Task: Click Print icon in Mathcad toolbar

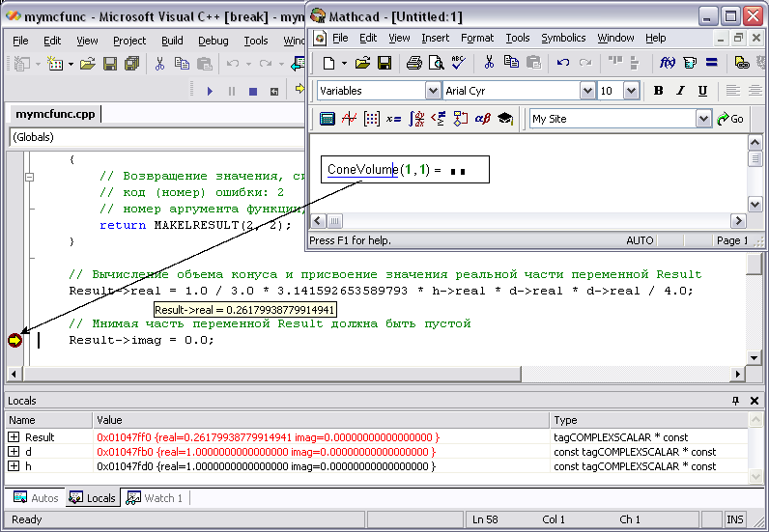Action: point(413,63)
